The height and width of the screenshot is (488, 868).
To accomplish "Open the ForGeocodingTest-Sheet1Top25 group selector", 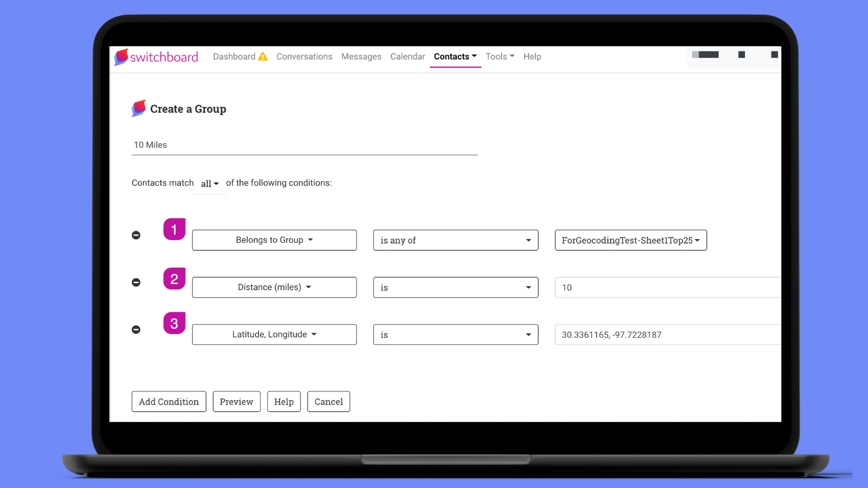I will (x=630, y=240).
